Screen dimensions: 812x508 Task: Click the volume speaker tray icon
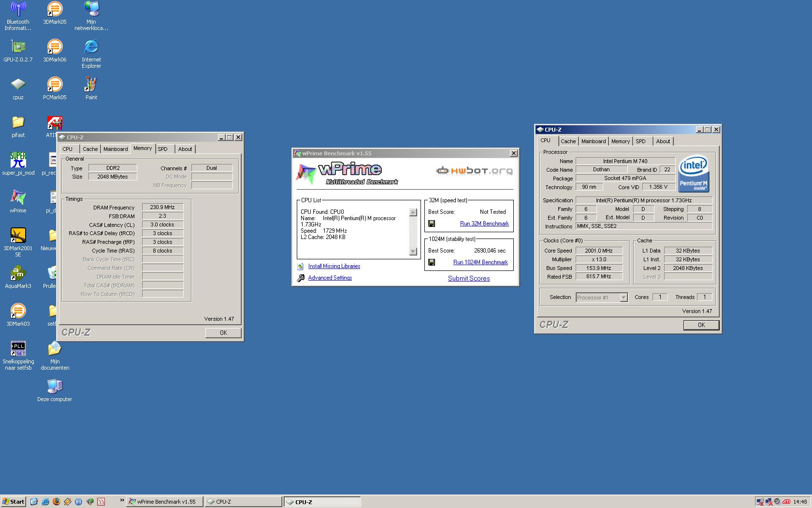pyautogui.click(x=777, y=502)
